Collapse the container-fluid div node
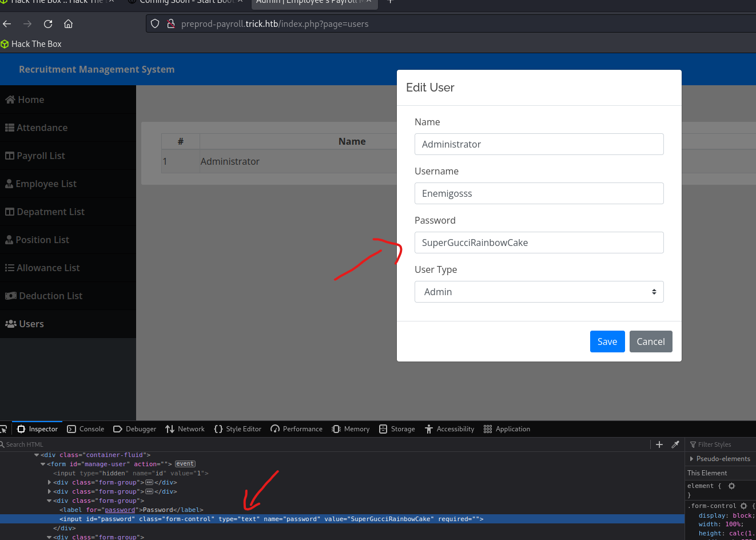The width and height of the screenshot is (756, 540). (37, 455)
